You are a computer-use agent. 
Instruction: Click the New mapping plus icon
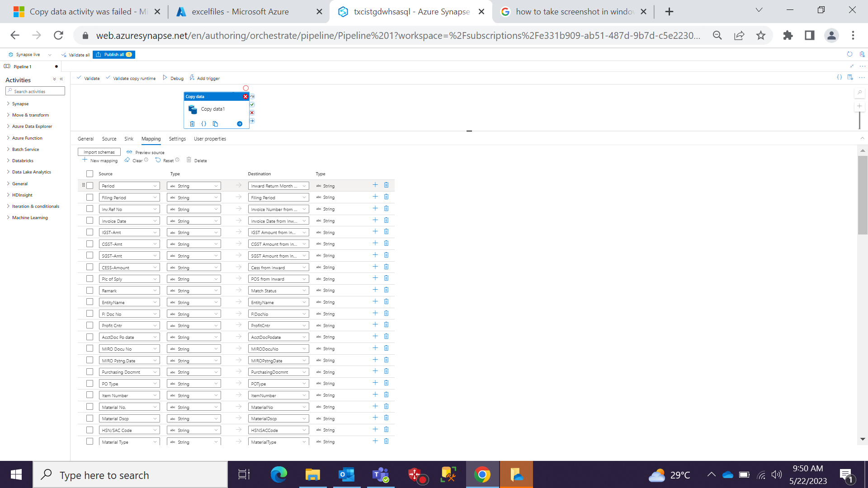(84, 160)
